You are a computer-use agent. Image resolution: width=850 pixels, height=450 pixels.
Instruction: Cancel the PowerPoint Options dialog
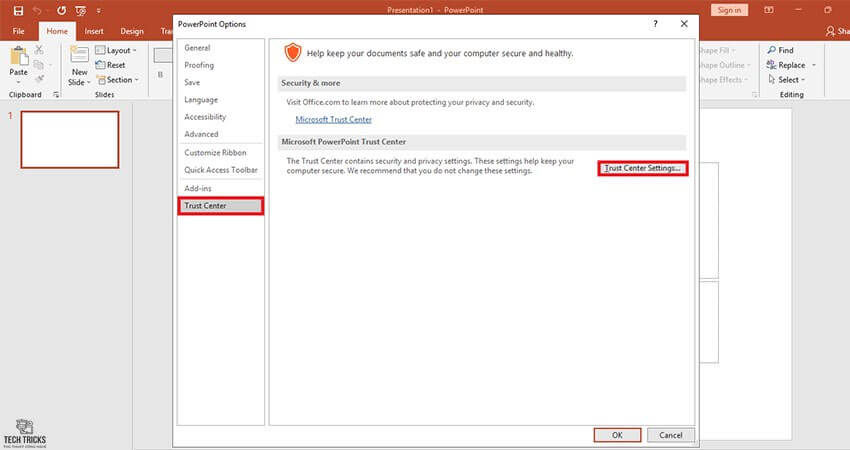pyautogui.click(x=671, y=435)
